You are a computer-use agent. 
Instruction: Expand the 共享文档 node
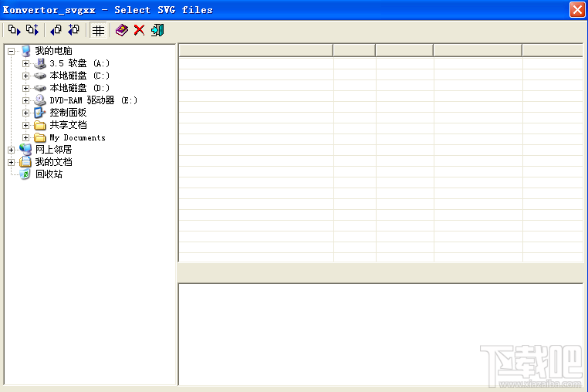(x=25, y=125)
